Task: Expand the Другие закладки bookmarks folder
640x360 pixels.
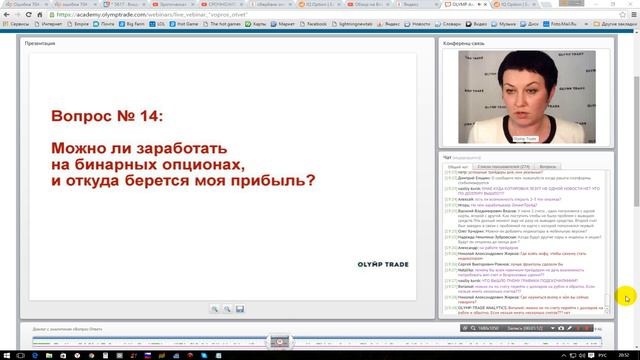Action: 615,24
